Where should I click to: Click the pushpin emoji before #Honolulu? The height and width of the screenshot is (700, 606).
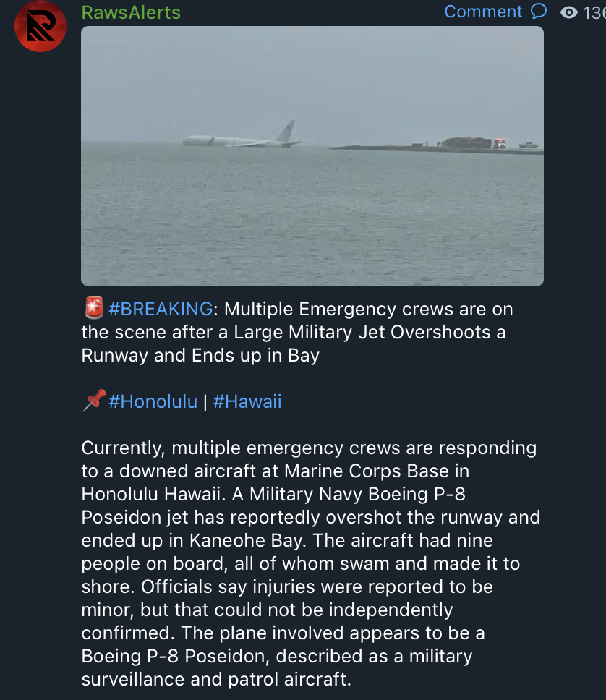(x=94, y=401)
